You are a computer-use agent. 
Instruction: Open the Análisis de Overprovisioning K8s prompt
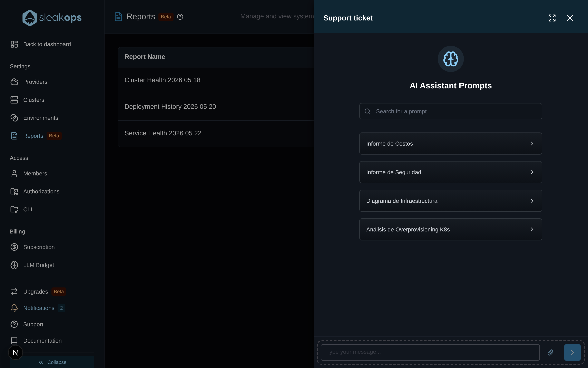(451, 230)
